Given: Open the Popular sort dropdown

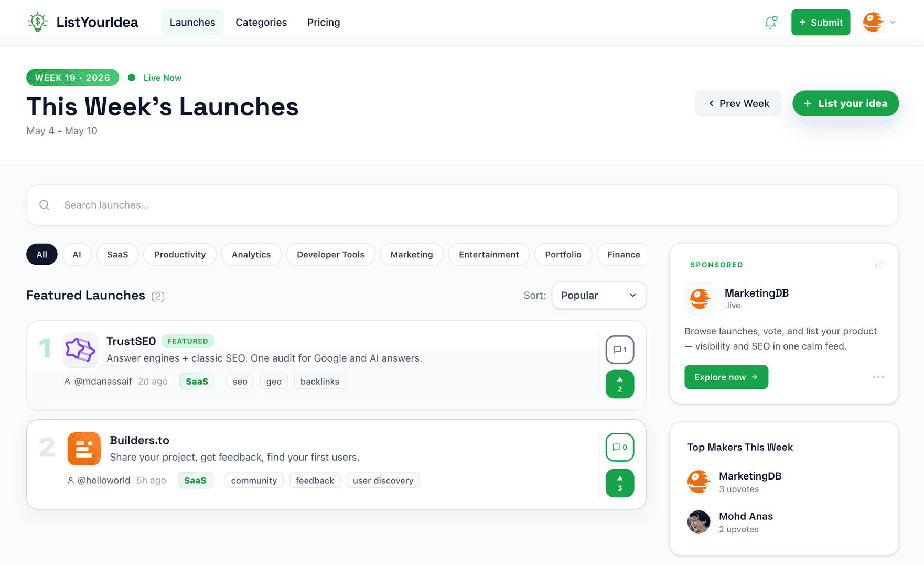Looking at the screenshot, I should tap(598, 295).
